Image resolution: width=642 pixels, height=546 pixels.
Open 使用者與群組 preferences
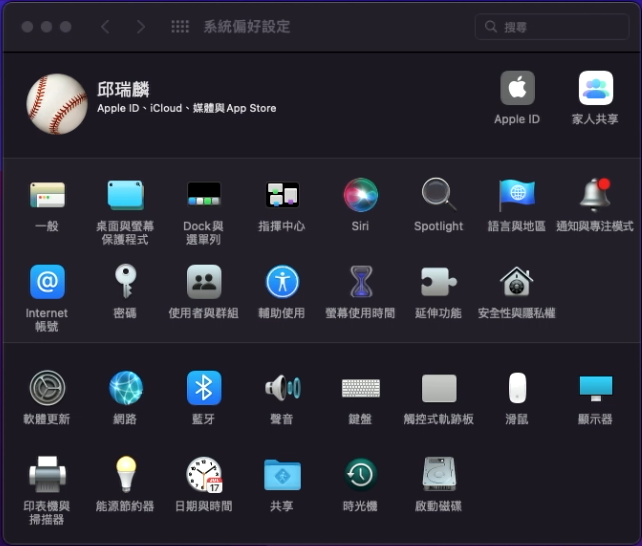pos(204,282)
